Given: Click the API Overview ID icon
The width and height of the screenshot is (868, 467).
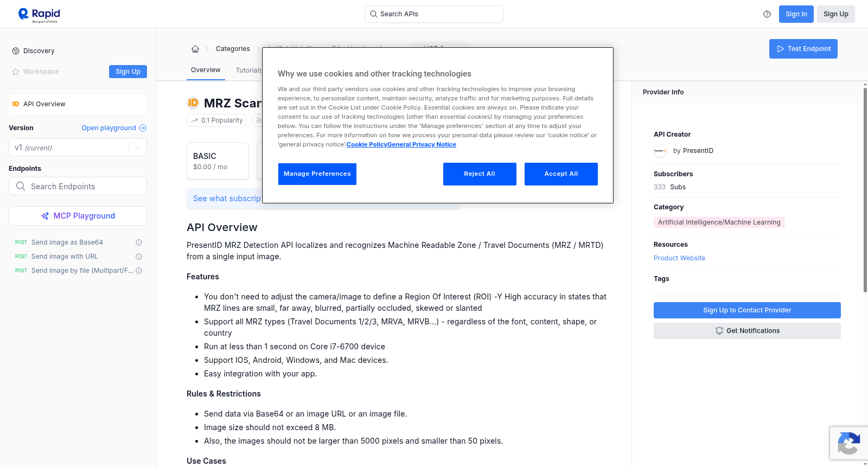Looking at the screenshot, I should click(16, 104).
